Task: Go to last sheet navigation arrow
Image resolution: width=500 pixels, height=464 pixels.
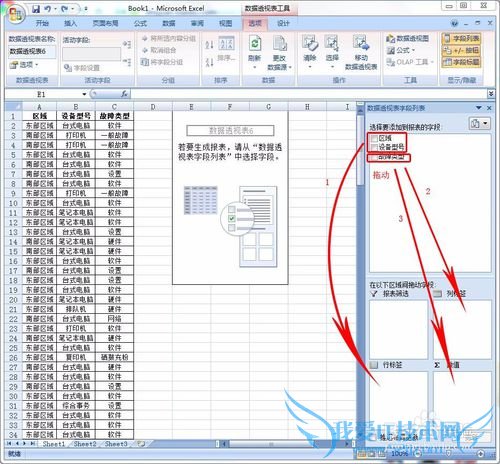Action: 33,444
